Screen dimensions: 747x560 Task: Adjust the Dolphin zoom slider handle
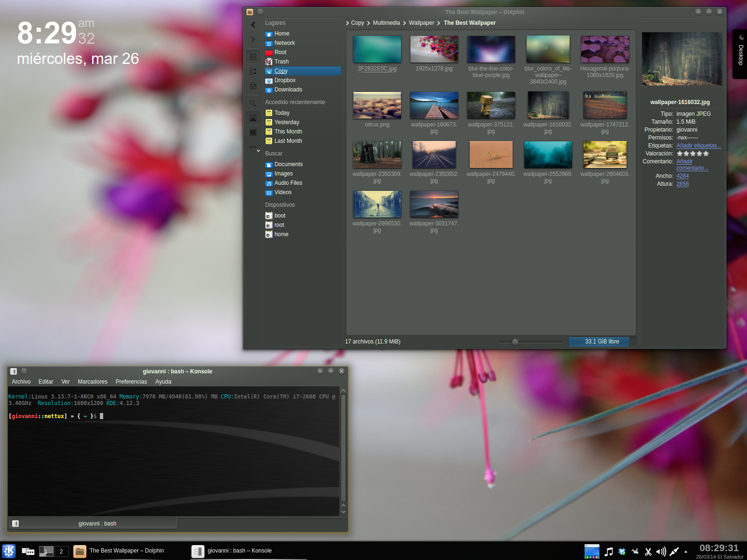(x=515, y=342)
